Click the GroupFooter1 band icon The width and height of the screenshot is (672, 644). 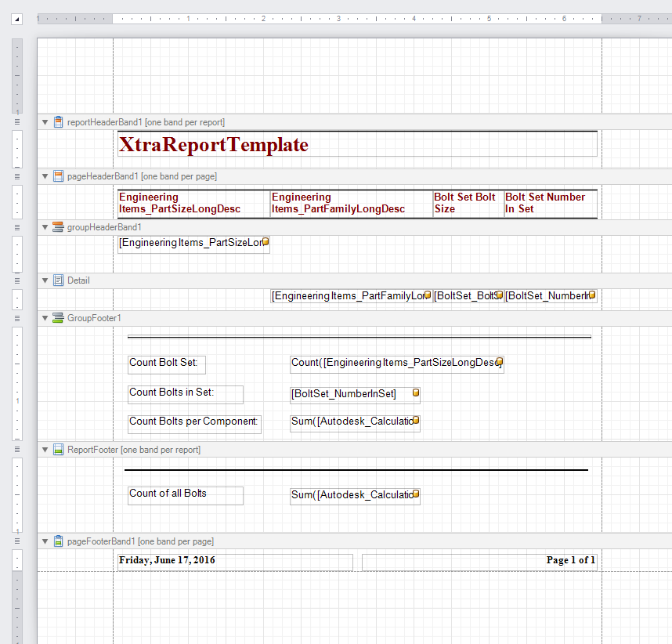coord(58,318)
